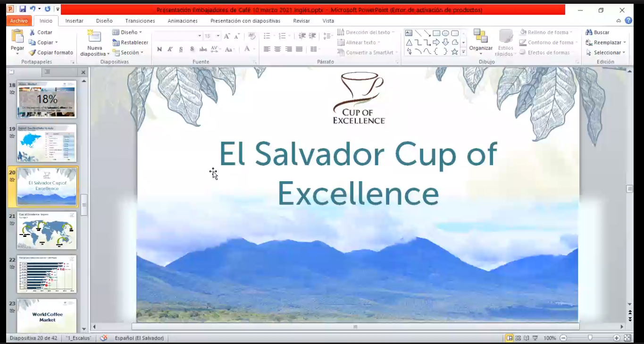
Task: Select the rectangle shape
Action: 436,33
